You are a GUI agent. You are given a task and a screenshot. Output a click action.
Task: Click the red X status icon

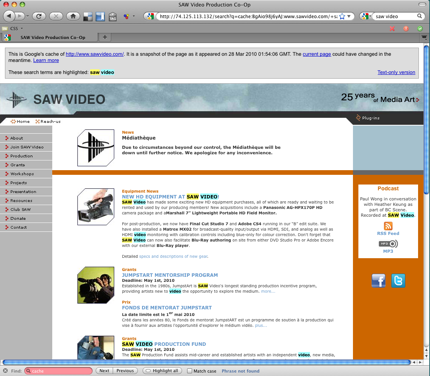[392, 29]
